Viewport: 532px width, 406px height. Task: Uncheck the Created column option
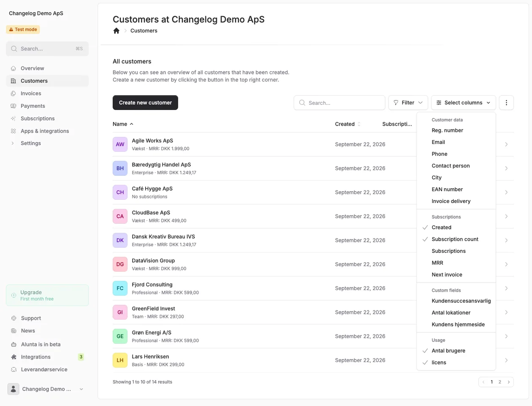(456, 228)
